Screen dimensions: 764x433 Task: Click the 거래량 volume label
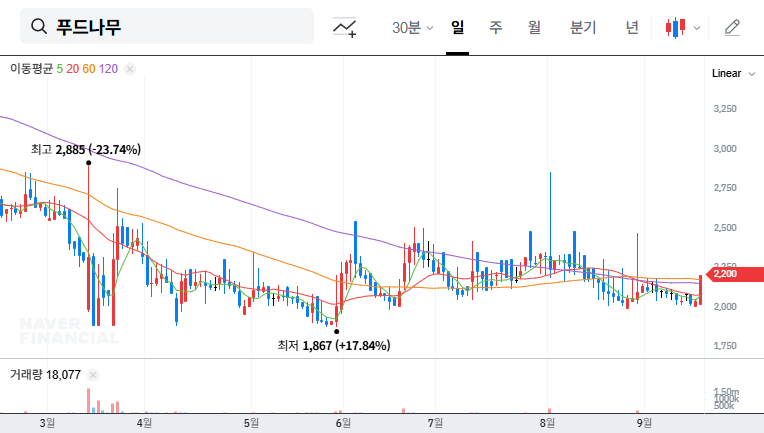tap(25, 375)
